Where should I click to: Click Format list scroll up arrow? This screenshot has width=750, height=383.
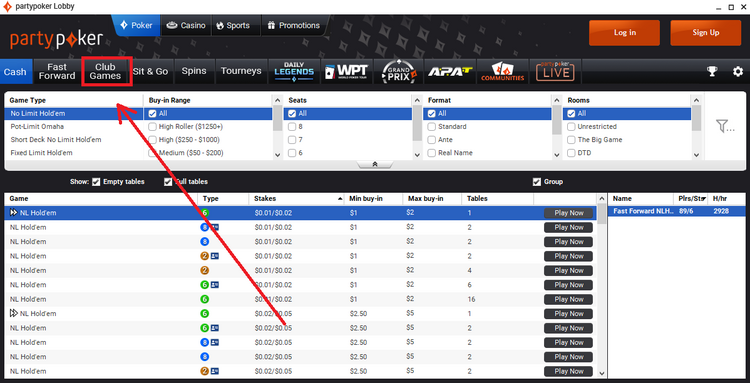(557, 100)
